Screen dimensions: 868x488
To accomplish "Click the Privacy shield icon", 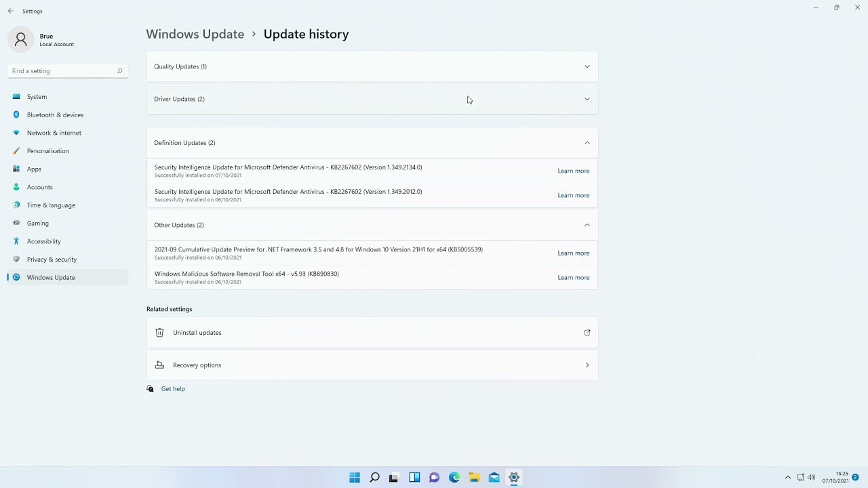I will point(16,259).
